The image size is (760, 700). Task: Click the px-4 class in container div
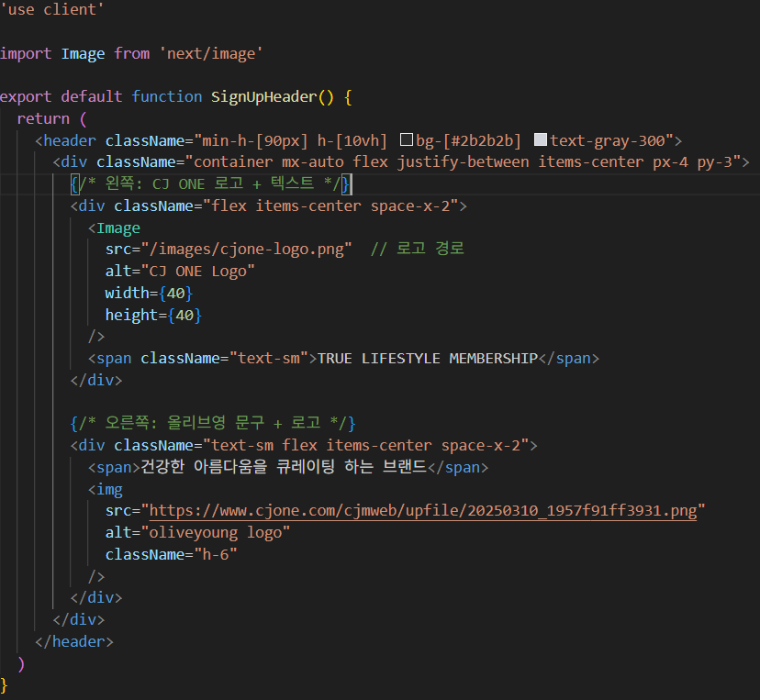670,161
